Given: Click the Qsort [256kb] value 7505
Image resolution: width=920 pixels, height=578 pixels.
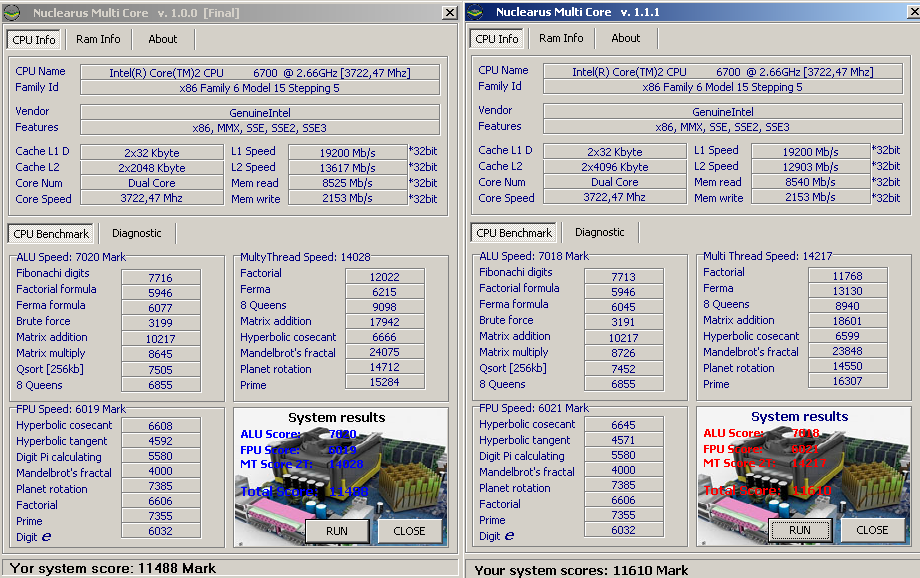Looking at the screenshot, I should (161, 370).
